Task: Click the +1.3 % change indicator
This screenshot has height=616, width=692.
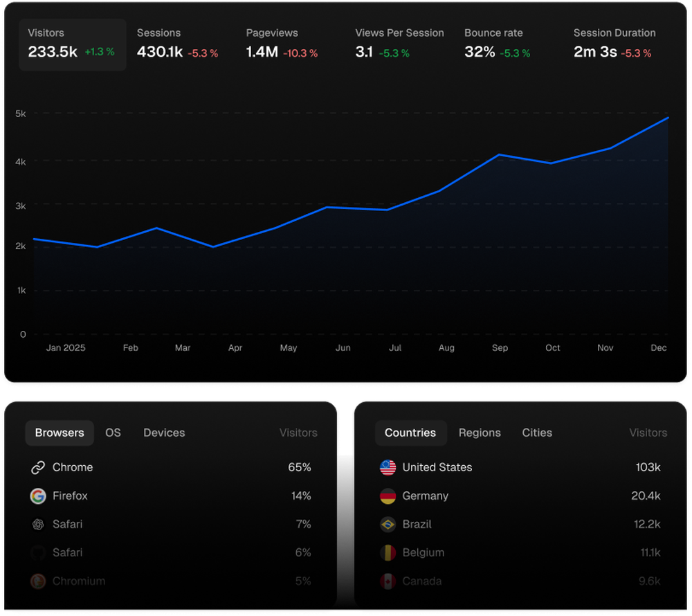Action: click(x=100, y=52)
